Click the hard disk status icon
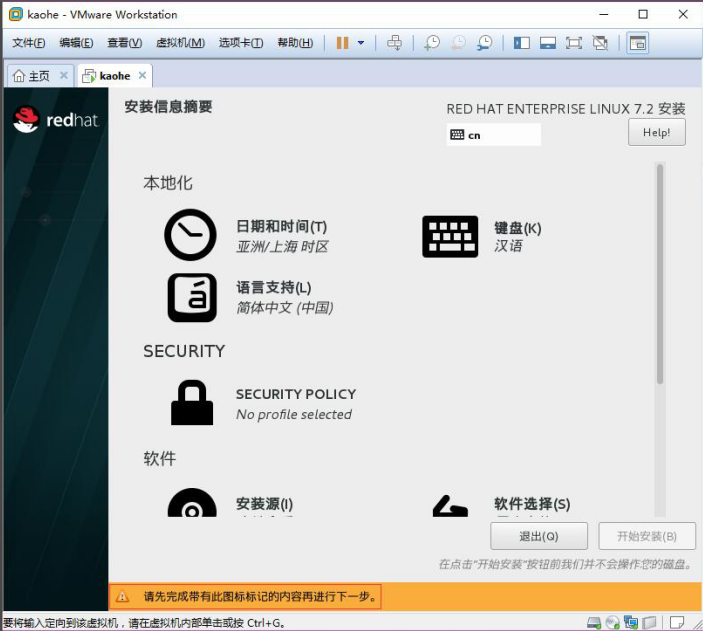Image resolution: width=703 pixels, height=631 pixels. pyautogui.click(x=594, y=622)
